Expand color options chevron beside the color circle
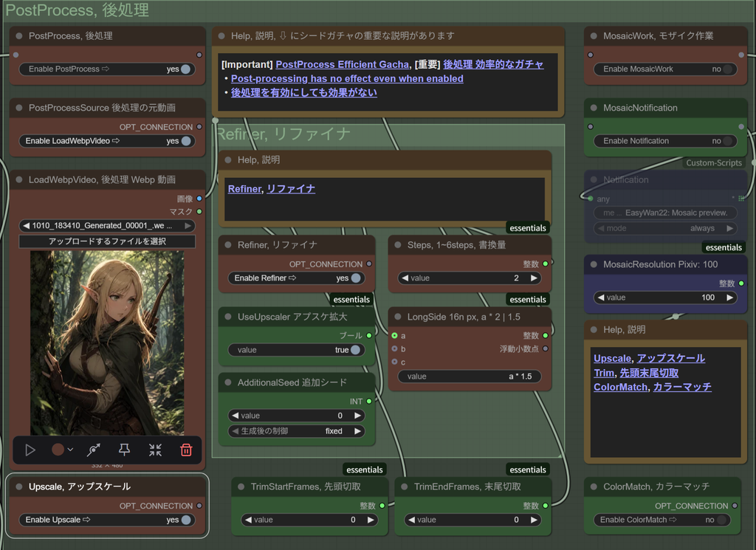The width and height of the screenshot is (756, 550). (x=70, y=450)
